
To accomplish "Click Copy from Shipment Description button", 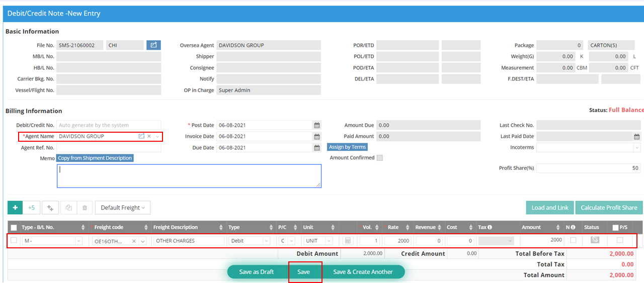I will click(x=95, y=158).
